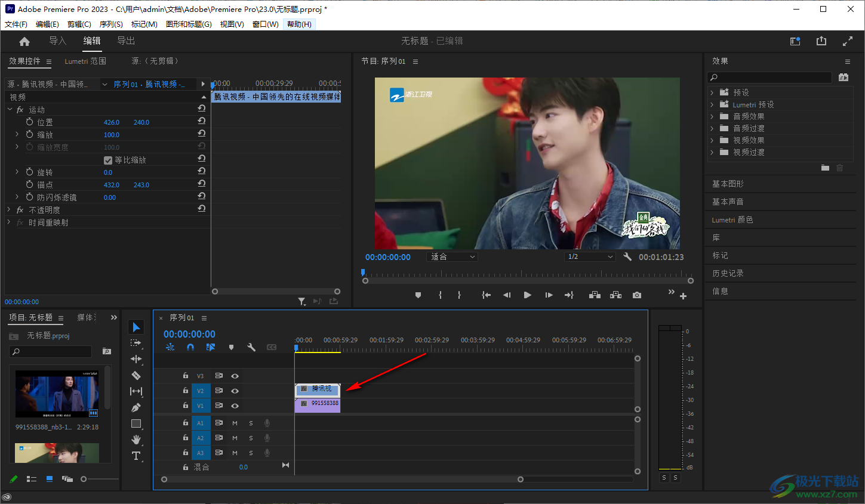The width and height of the screenshot is (865, 504).
Task: Select the Track Select Forward tool
Action: click(136, 343)
